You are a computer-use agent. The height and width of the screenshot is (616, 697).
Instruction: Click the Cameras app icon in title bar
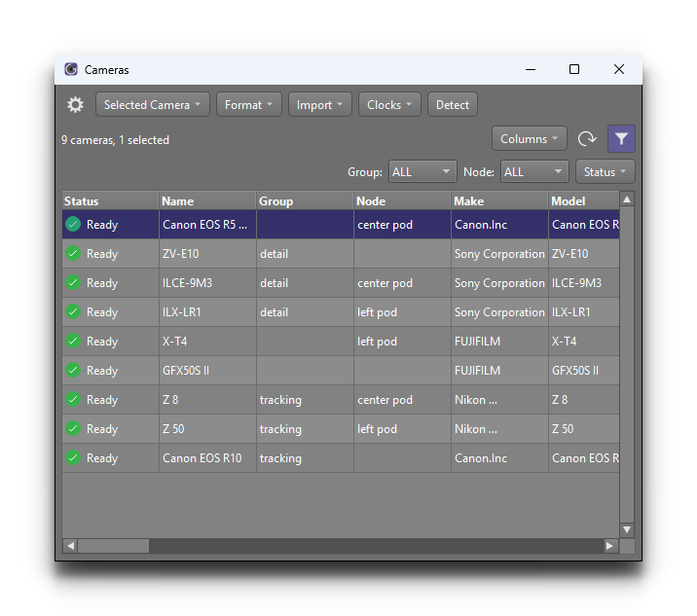[71, 69]
